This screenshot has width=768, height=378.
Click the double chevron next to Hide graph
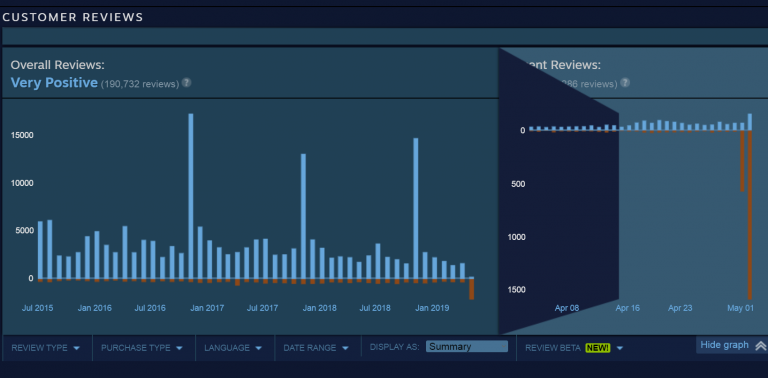coord(760,345)
